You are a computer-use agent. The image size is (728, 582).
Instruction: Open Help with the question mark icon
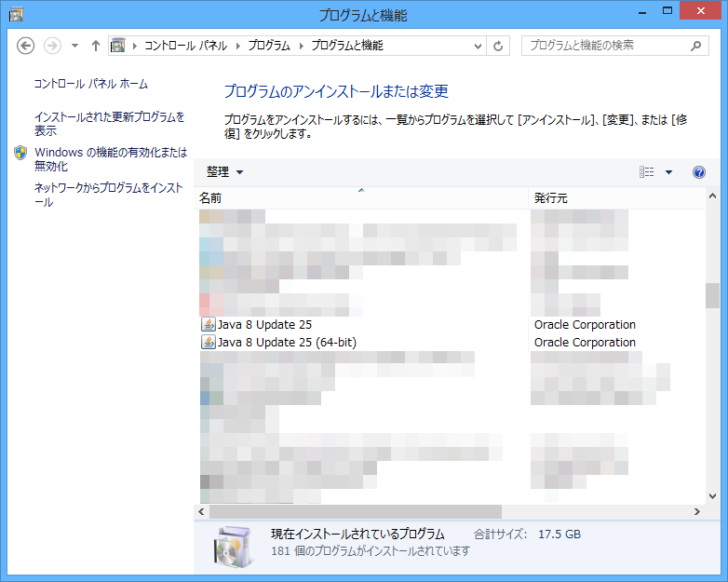pyautogui.click(x=699, y=172)
